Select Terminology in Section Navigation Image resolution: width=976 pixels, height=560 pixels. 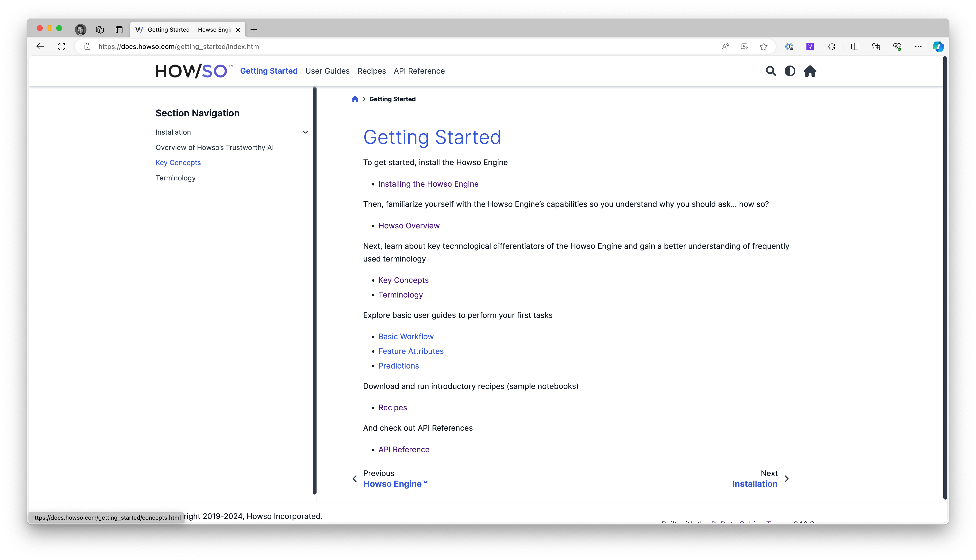pos(176,178)
